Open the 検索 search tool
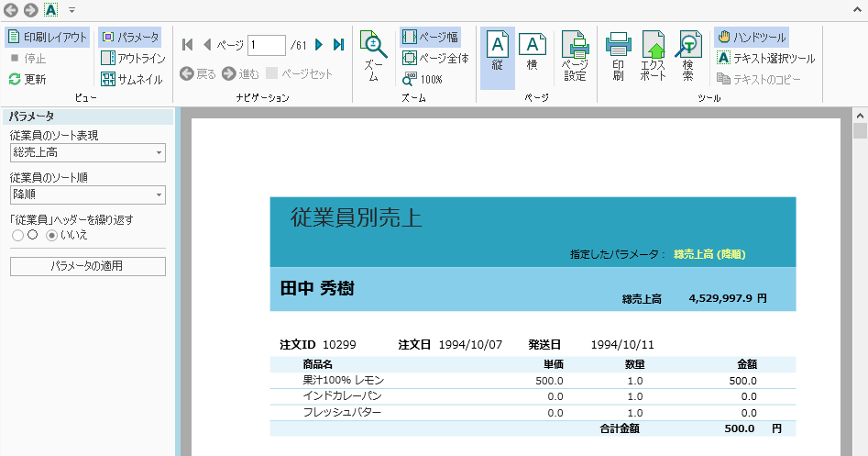 (x=687, y=57)
